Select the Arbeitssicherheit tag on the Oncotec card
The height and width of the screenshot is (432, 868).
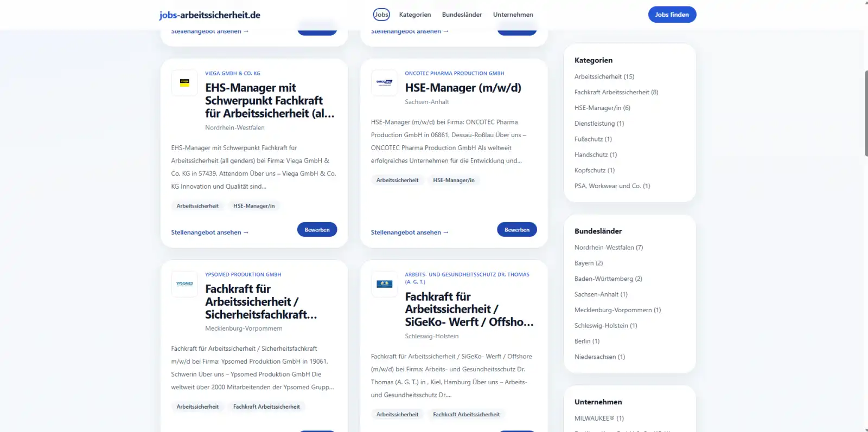398,180
